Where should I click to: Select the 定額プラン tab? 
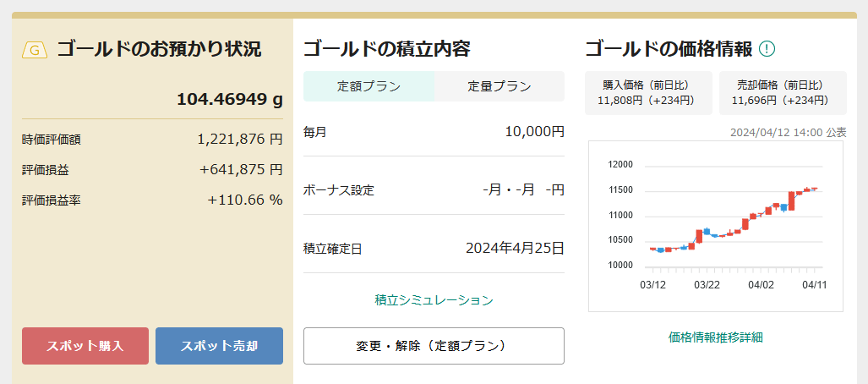tap(368, 86)
